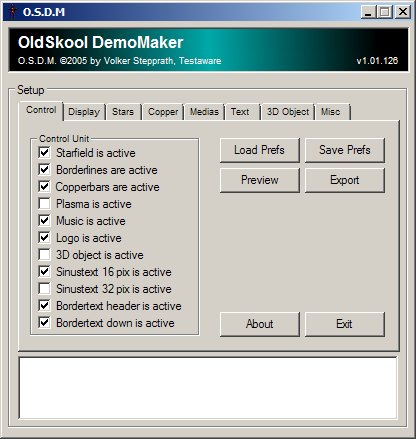Click the OldSkool DemoMaker banner title
416x439 pixels.
[101, 43]
